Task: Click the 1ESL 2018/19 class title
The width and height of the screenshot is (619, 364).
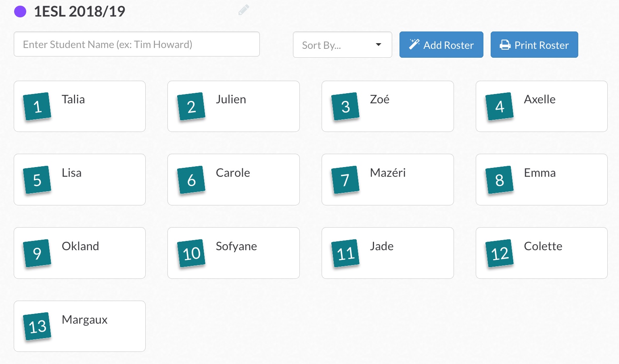Action: pyautogui.click(x=79, y=12)
